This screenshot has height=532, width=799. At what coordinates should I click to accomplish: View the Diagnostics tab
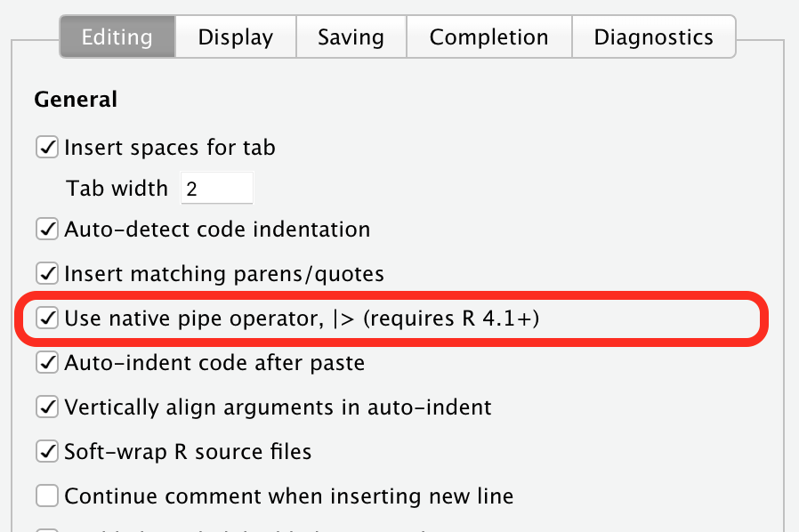pyautogui.click(x=654, y=36)
